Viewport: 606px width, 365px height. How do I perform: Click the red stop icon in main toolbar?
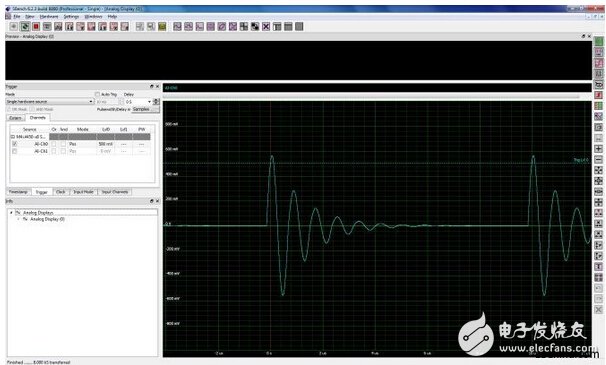tap(36, 26)
